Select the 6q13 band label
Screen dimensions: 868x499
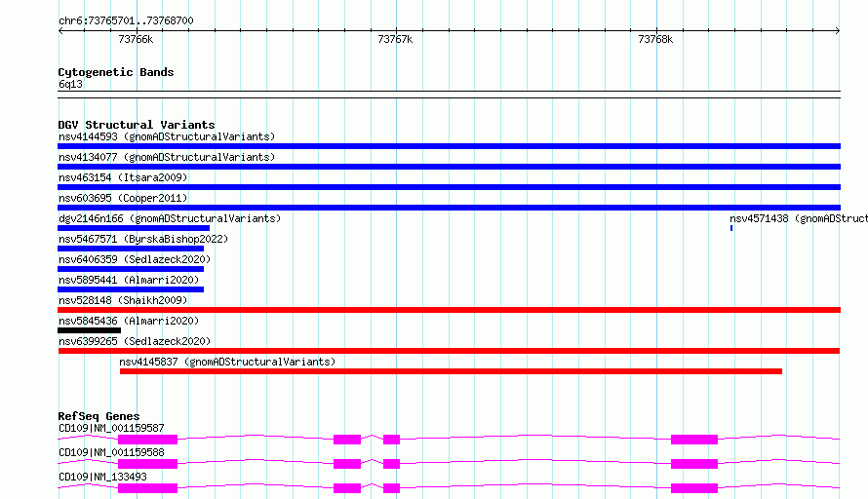(x=70, y=84)
